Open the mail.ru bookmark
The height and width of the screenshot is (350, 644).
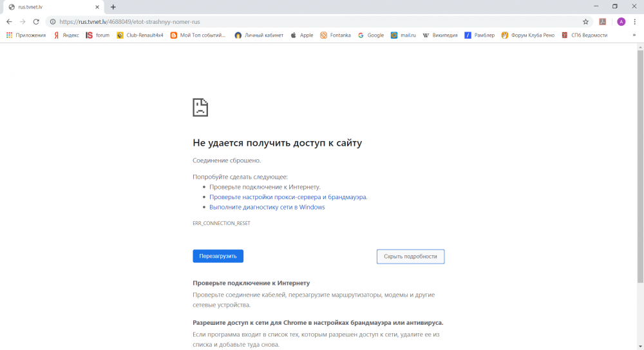point(403,35)
